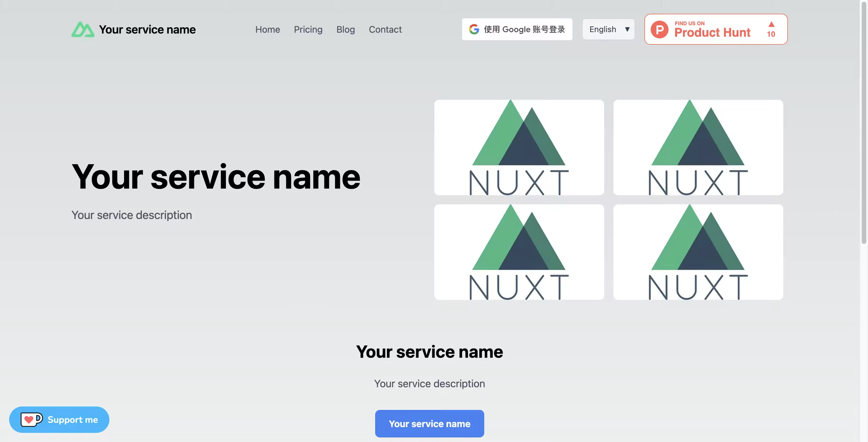Click the large hero heading 'Your service name'
The width and height of the screenshot is (868, 442).
pos(216,177)
